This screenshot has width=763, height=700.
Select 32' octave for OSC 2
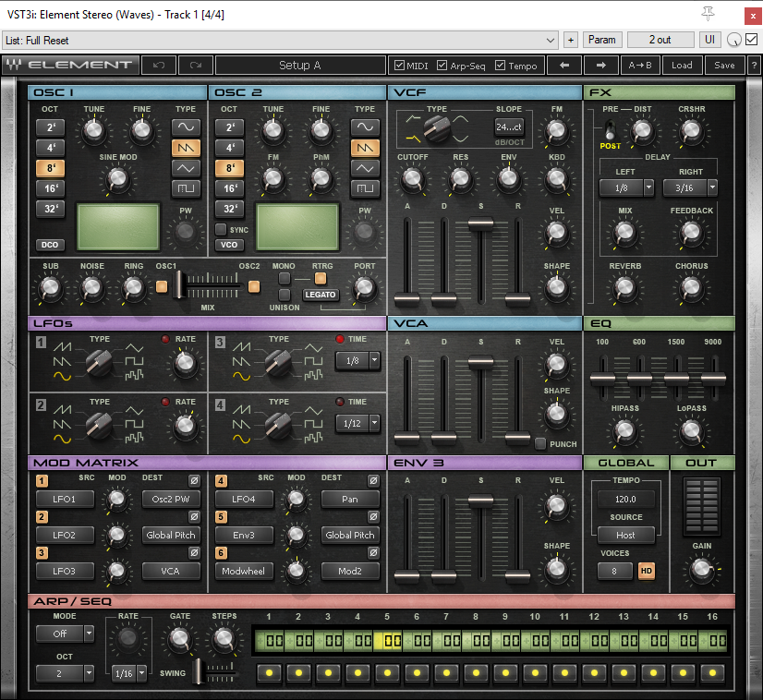(230, 209)
